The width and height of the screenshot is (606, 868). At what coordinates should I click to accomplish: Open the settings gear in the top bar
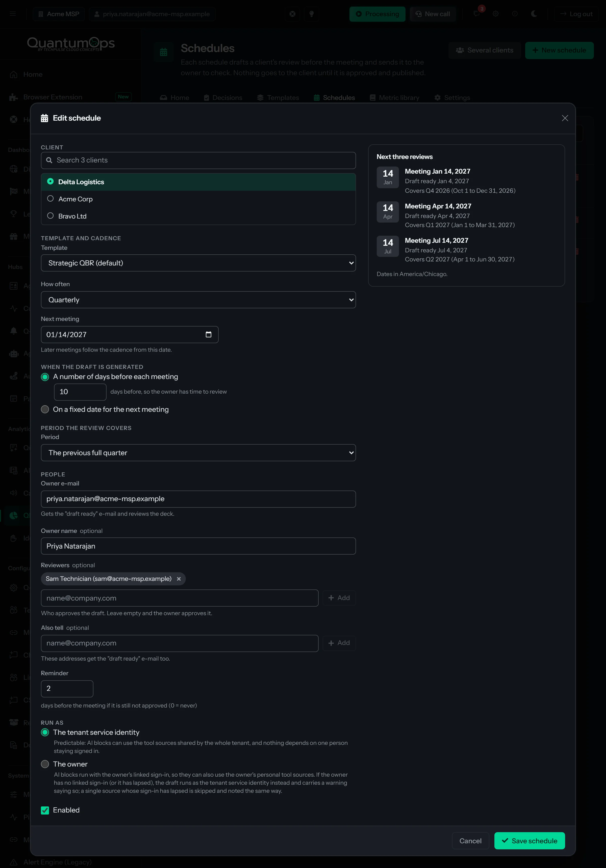pos(496,14)
